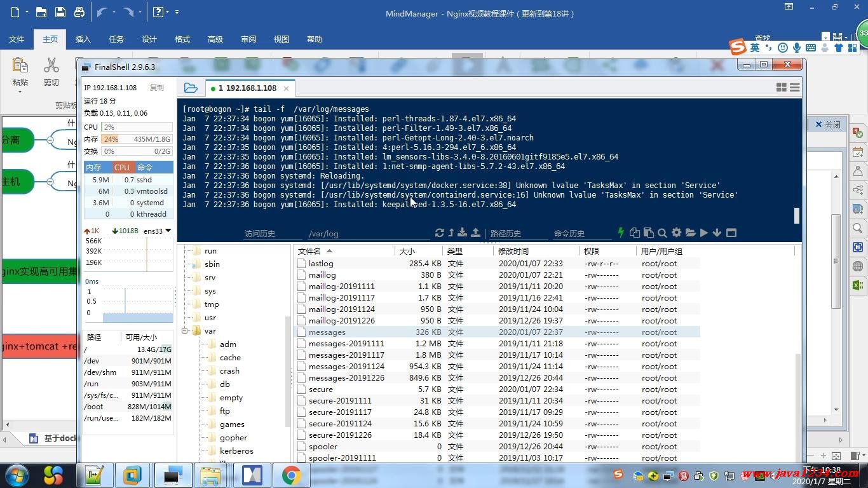Open the FinalShell connection manager folder icon

190,88
